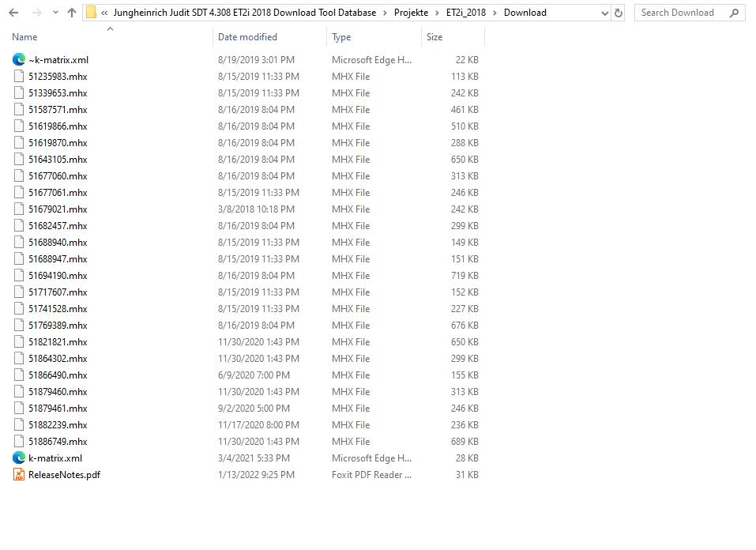Select file icon of 51679021.mhx
This screenshot has height=550, width=756.
pyautogui.click(x=19, y=209)
